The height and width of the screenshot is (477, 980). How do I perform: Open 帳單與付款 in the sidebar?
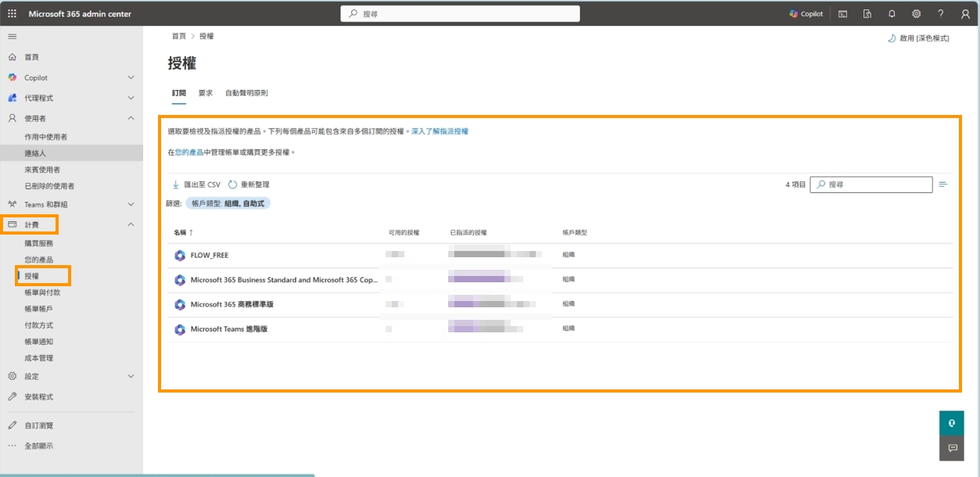[42, 292]
